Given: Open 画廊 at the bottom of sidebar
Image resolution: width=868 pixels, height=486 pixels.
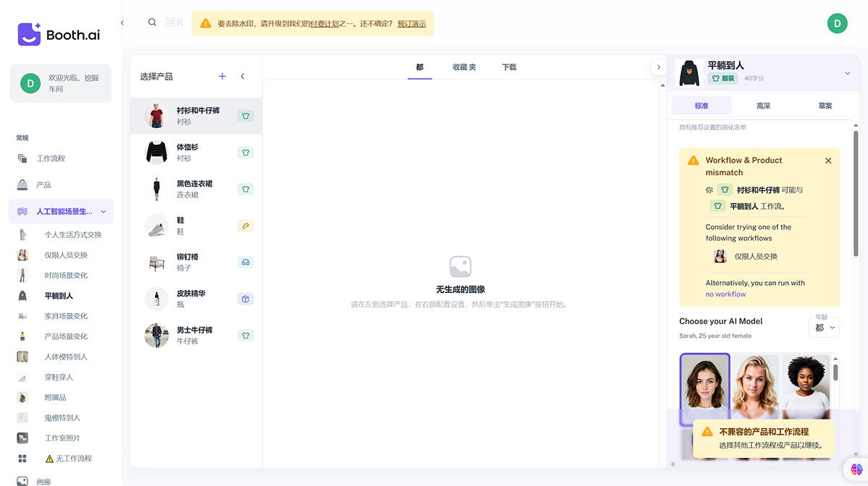Looking at the screenshot, I should click(x=43, y=480).
